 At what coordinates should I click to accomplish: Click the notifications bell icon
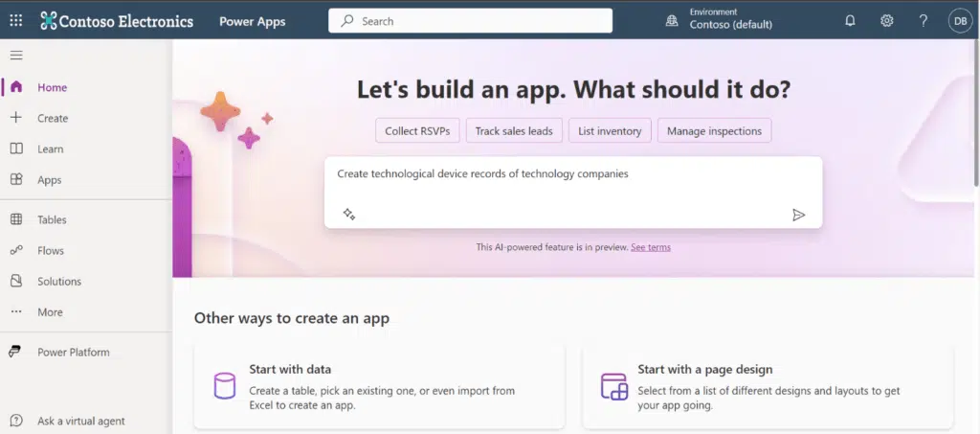[x=850, y=21]
